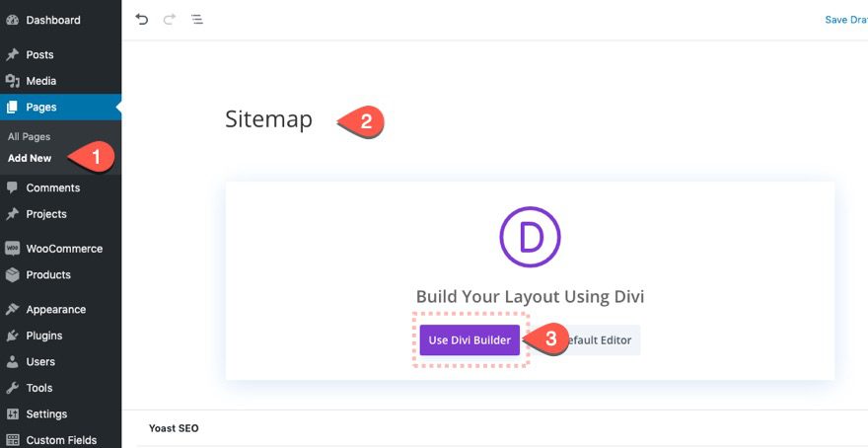Open the Comments menu
The width and height of the screenshot is (868, 448).
click(53, 187)
